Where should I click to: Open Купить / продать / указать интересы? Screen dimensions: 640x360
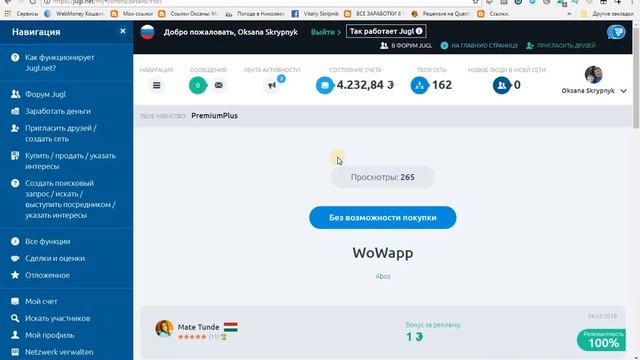coord(70,161)
